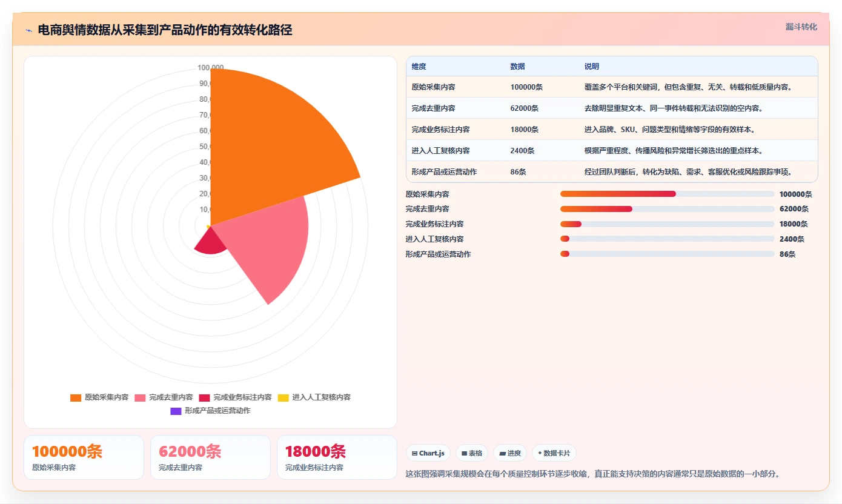Open the orange 100000条 data card
This screenshot has width=842, height=504.
click(x=84, y=457)
